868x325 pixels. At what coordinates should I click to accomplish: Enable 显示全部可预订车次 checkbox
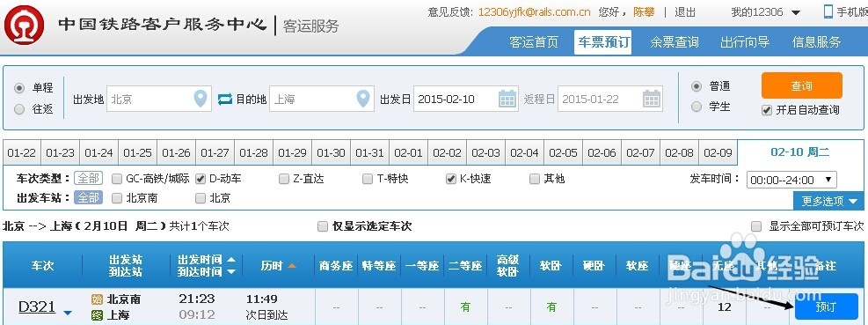[x=756, y=226]
